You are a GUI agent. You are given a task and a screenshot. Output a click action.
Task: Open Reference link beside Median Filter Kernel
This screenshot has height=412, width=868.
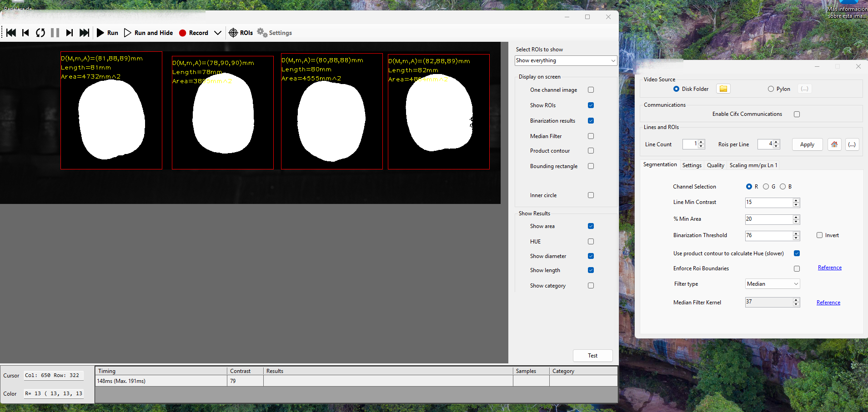coord(828,303)
